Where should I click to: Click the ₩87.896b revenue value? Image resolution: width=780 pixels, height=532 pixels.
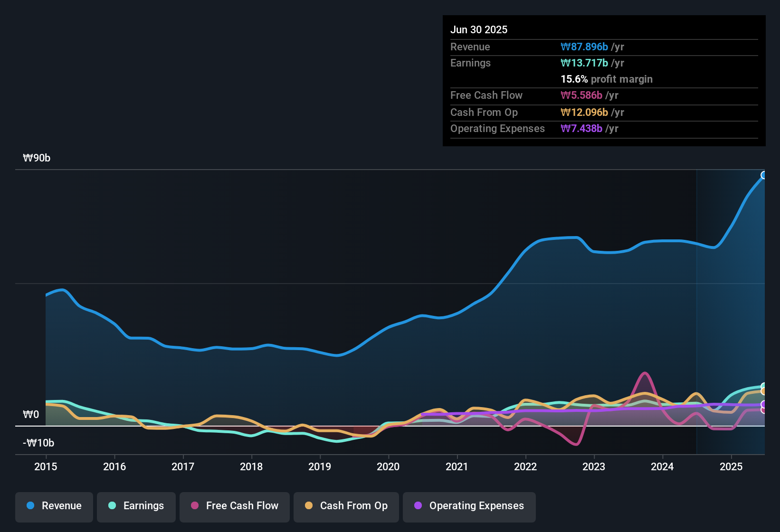(x=585, y=47)
